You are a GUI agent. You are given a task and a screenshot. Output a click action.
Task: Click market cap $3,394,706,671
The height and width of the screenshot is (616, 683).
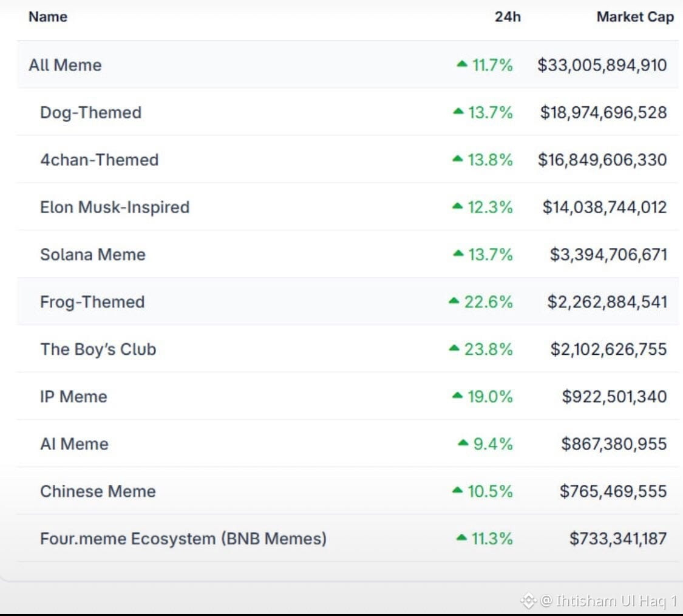(608, 255)
